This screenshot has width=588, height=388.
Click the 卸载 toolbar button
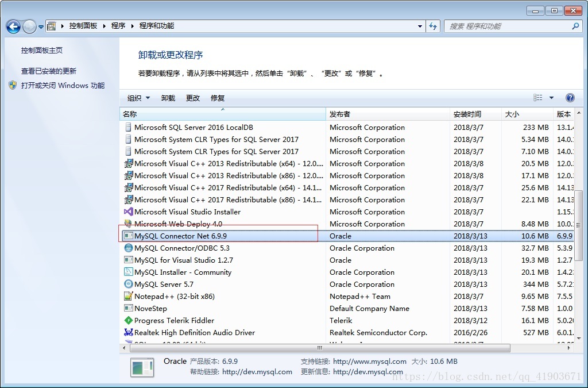click(x=168, y=98)
